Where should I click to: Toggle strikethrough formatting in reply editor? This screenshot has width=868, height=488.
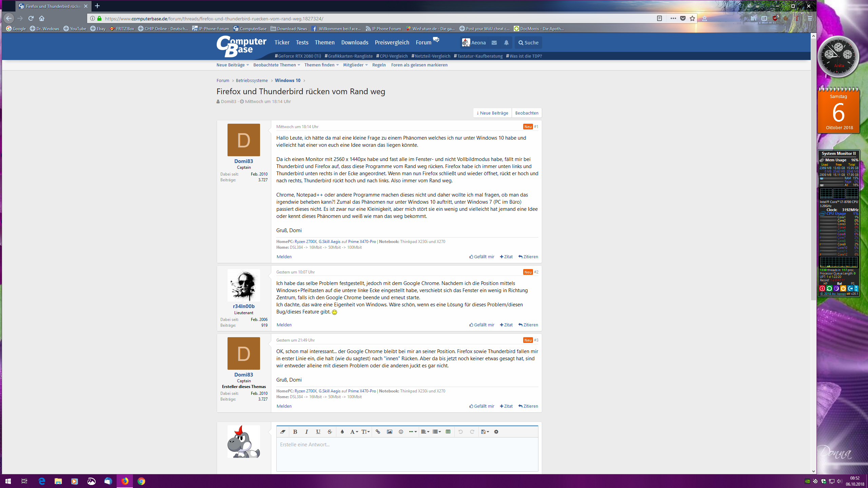330,432
